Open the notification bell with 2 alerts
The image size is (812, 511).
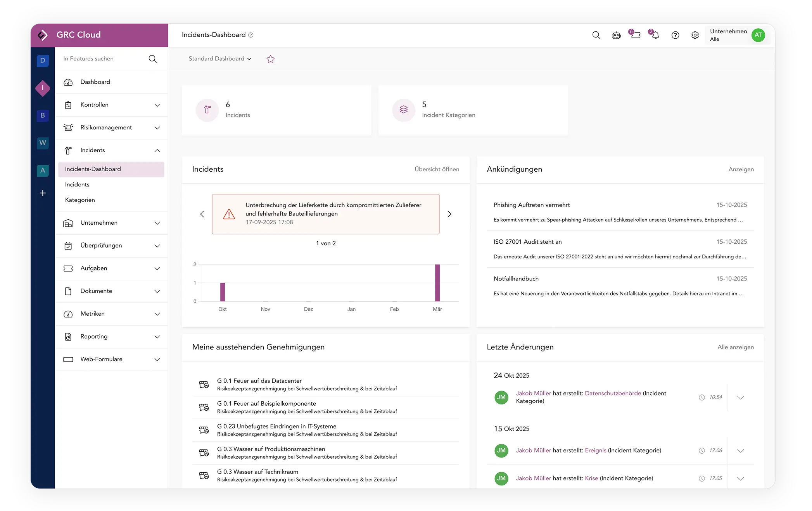click(655, 35)
